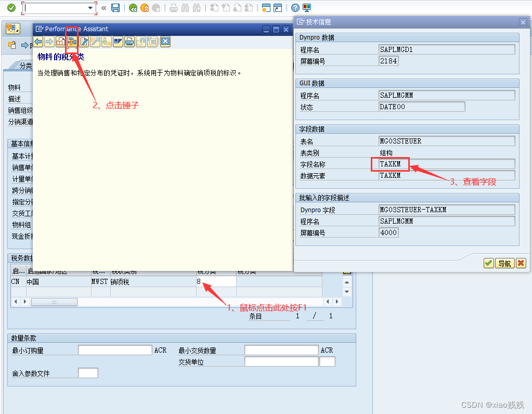This screenshot has width=532, height=414.
Task: Click the Technical Information hammer icon
Action: 72,42
